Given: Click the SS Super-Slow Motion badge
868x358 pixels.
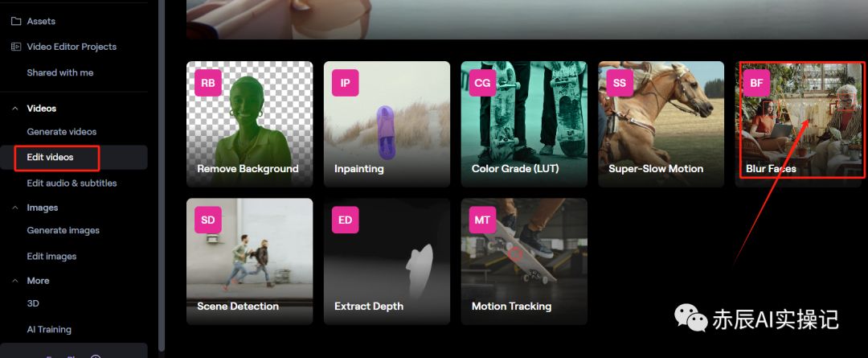Looking at the screenshot, I should [620, 83].
